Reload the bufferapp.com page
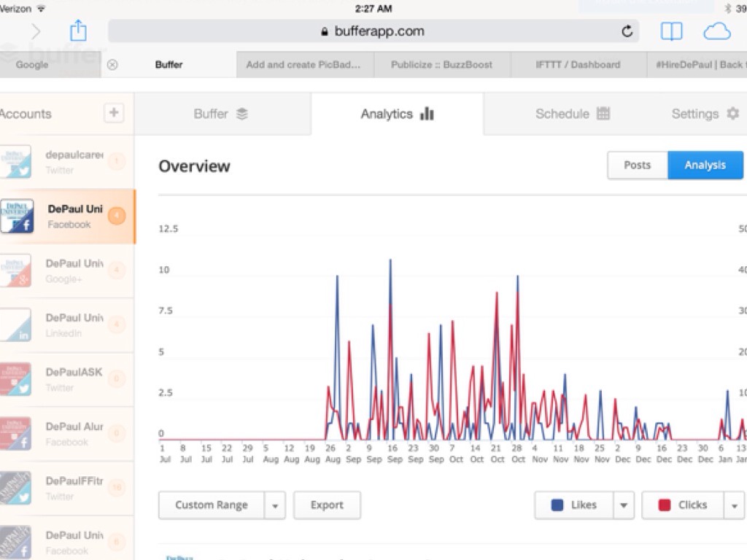Viewport: 747px width, 560px height. click(x=627, y=31)
